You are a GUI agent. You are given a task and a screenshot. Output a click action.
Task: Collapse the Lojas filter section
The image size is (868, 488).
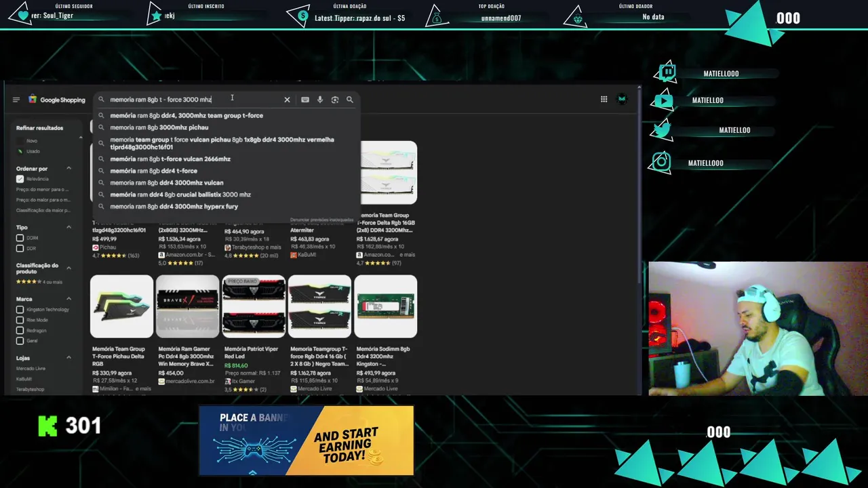tap(68, 358)
